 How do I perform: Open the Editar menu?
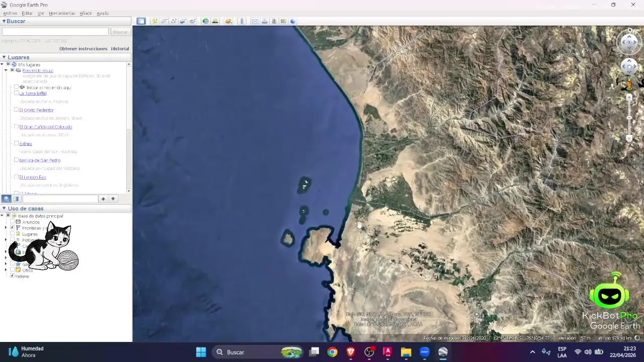pyautogui.click(x=27, y=13)
